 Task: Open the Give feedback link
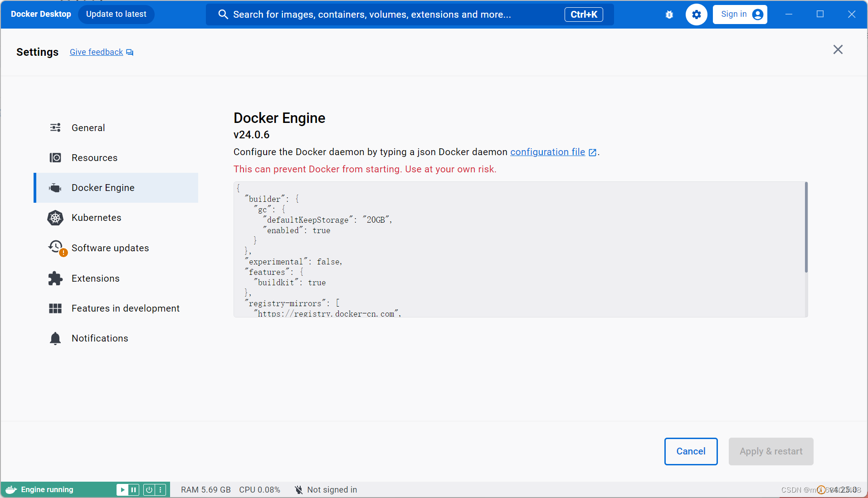[x=96, y=52]
